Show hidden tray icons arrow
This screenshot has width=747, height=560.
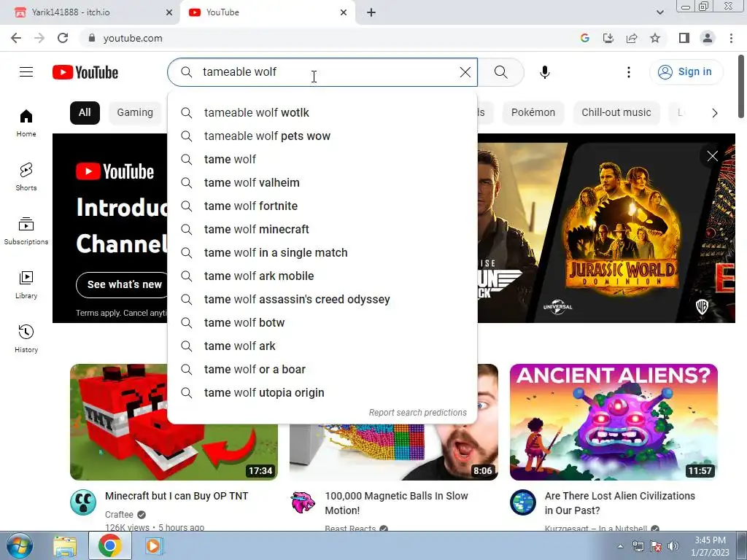coord(620,546)
